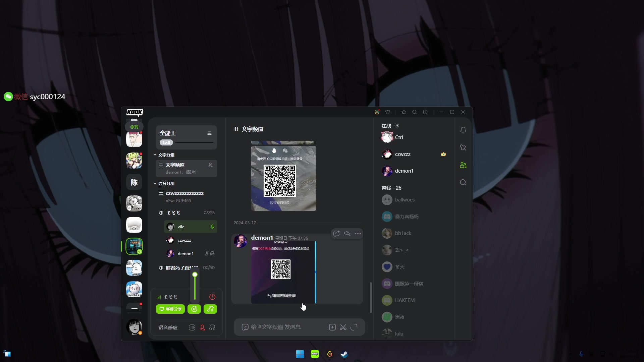644x362 pixels.
Task: Open the 全能王 server menu hamburger icon
Action: coord(209,133)
